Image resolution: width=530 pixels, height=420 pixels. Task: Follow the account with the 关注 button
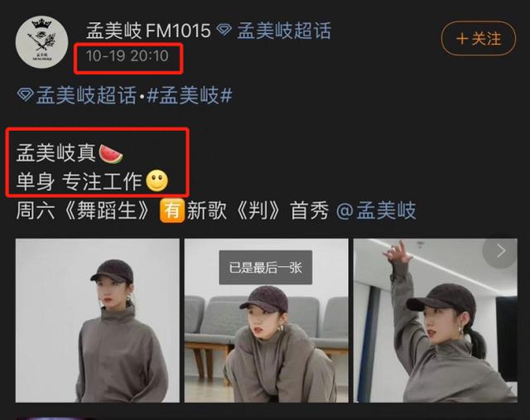(x=479, y=39)
